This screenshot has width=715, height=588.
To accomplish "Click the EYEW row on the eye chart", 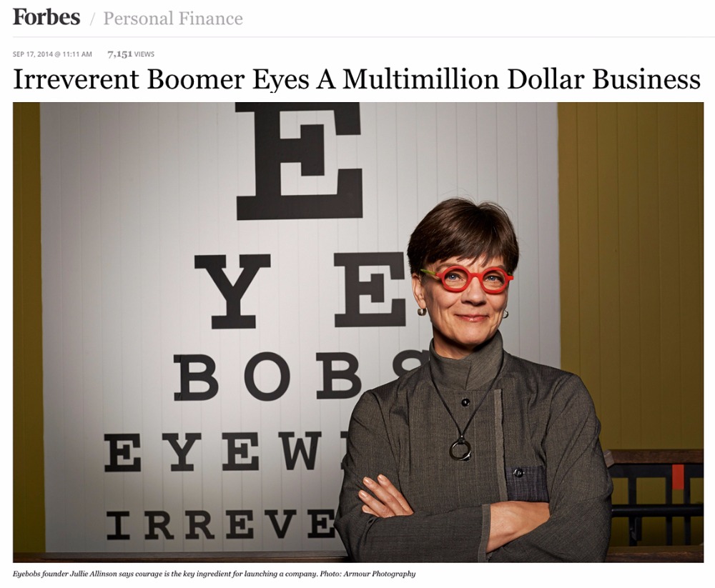I will point(223,452).
